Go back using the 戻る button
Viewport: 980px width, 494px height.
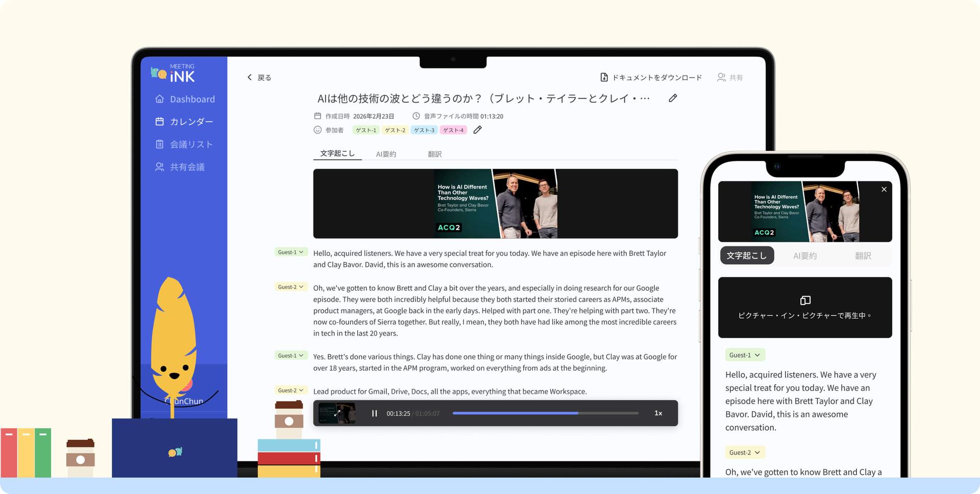[259, 78]
